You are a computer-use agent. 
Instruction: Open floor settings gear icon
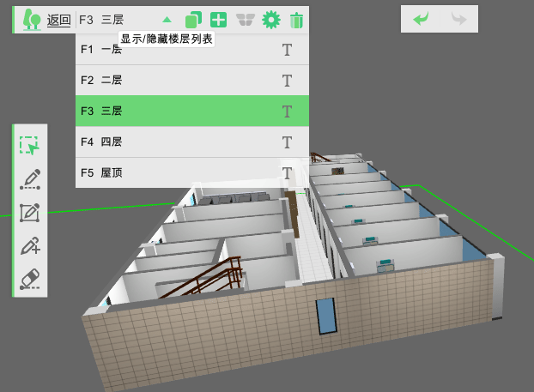point(271,20)
